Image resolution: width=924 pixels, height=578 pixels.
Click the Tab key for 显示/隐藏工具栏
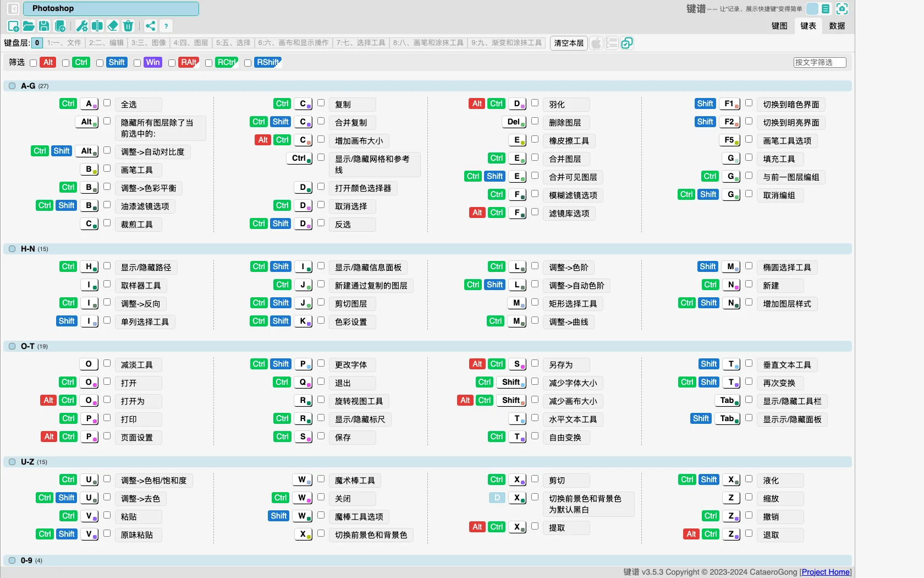tap(728, 401)
